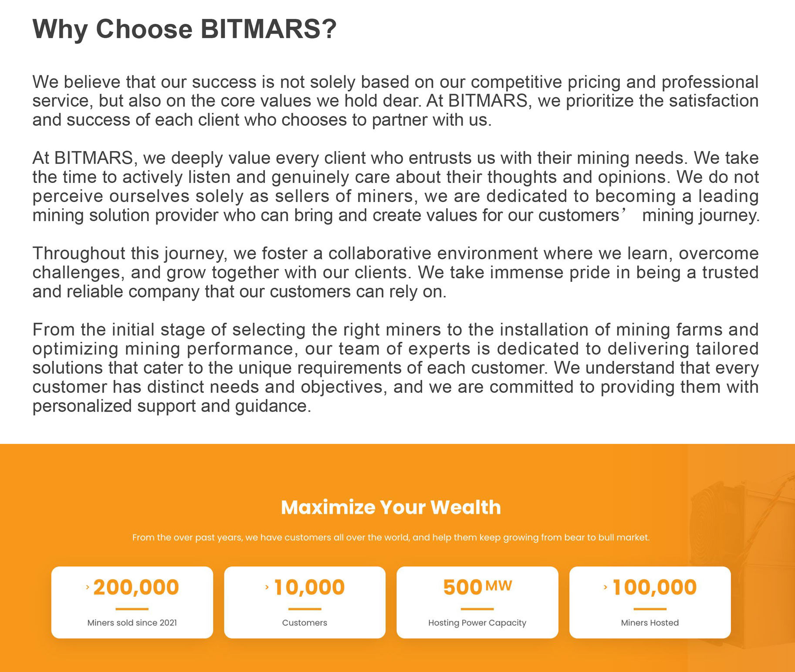795x672 pixels.
Task: Click the 'Why Choose BITMARS?' title
Action: click(184, 29)
